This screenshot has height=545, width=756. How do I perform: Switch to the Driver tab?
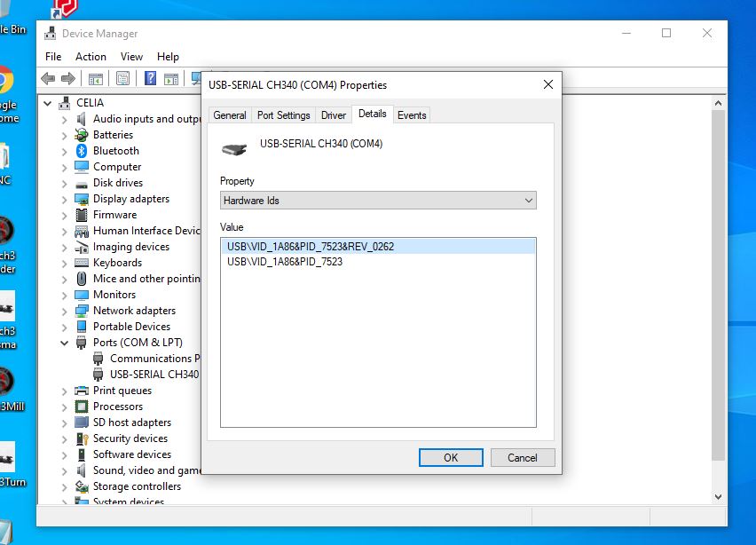pos(334,115)
